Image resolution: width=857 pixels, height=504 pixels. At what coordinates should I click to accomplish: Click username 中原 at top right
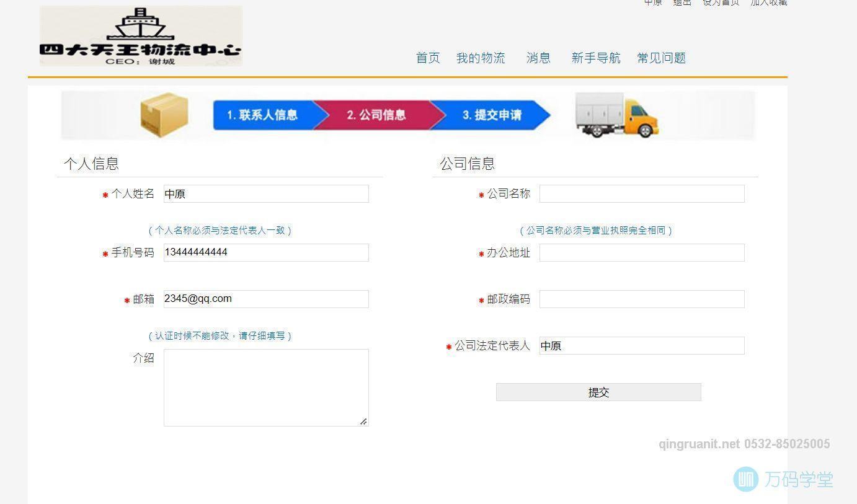tap(652, 2)
